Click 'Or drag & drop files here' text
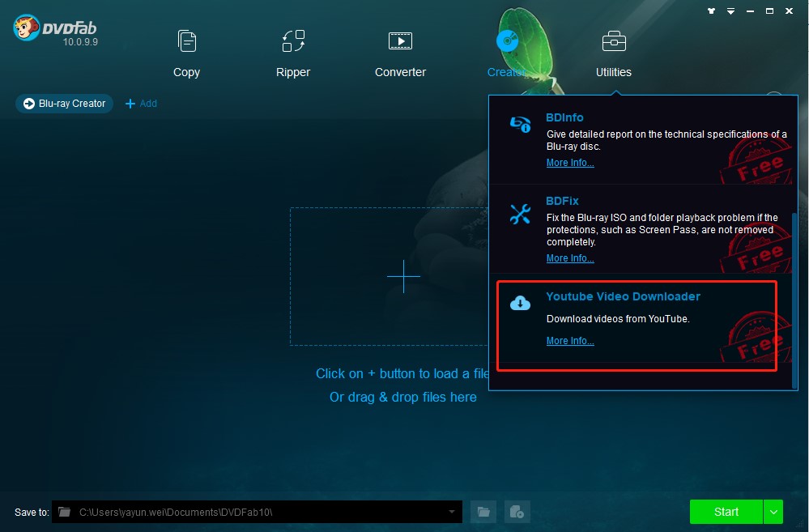 tap(403, 398)
